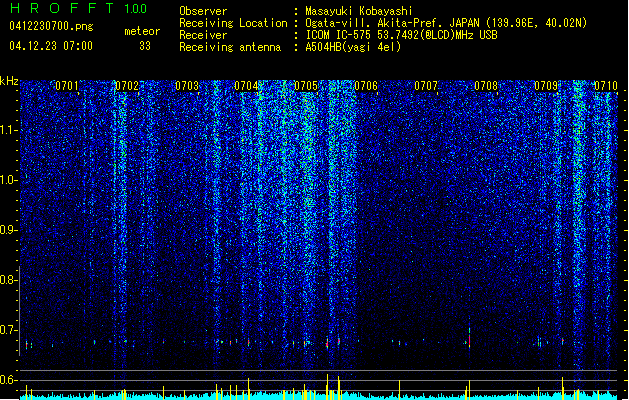Click the Receiver label
The height and width of the screenshot is (400, 629).
coord(203,35)
